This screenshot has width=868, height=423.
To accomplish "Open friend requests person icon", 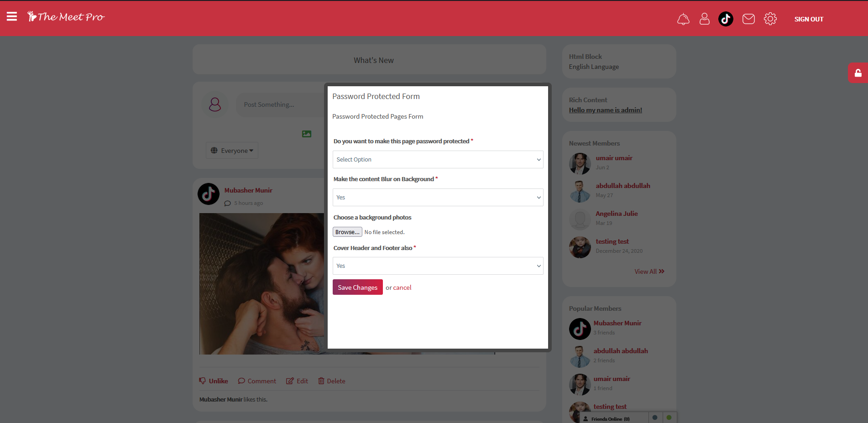I will coord(705,19).
